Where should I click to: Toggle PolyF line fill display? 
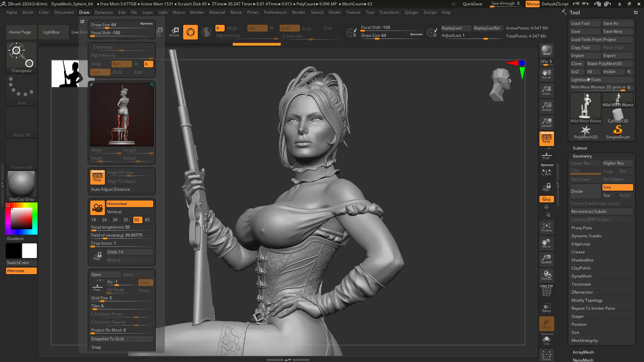(546, 291)
